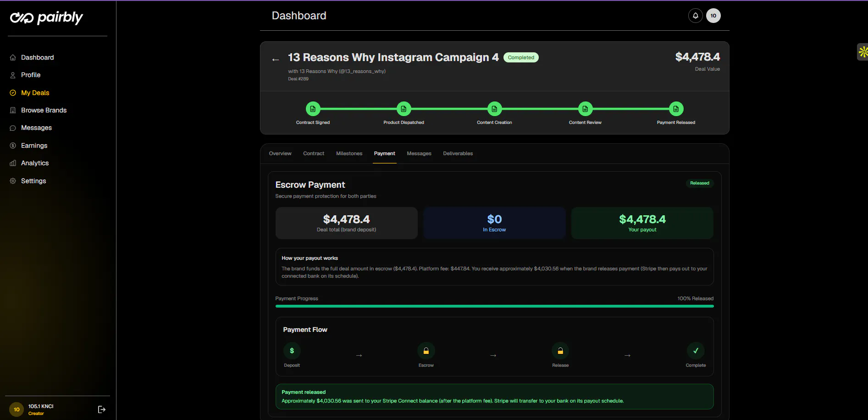Click the Completed status badge
The width and height of the screenshot is (868, 420).
coord(521,57)
